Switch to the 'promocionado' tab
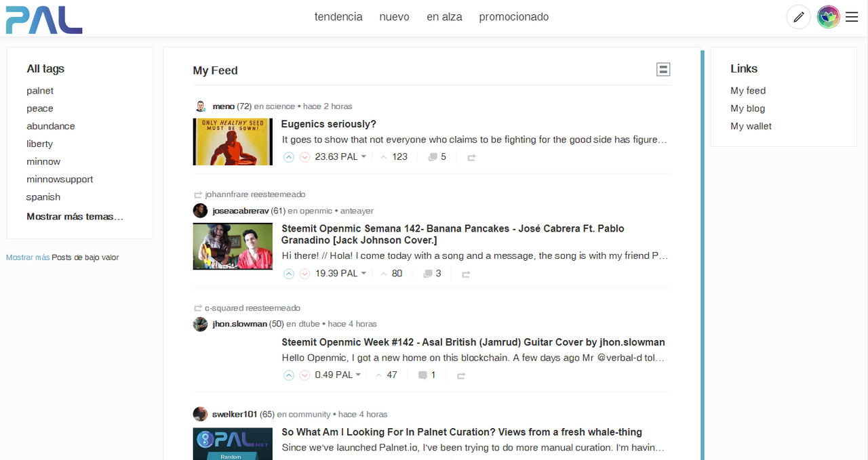Screen dimensions: 868x460 pyautogui.click(x=514, y=17)
